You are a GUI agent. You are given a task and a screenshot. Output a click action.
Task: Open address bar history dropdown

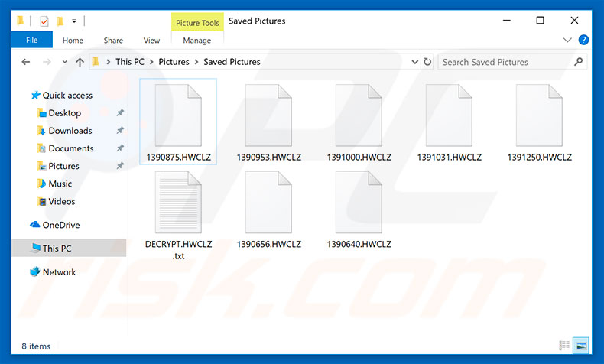point(414,62)
